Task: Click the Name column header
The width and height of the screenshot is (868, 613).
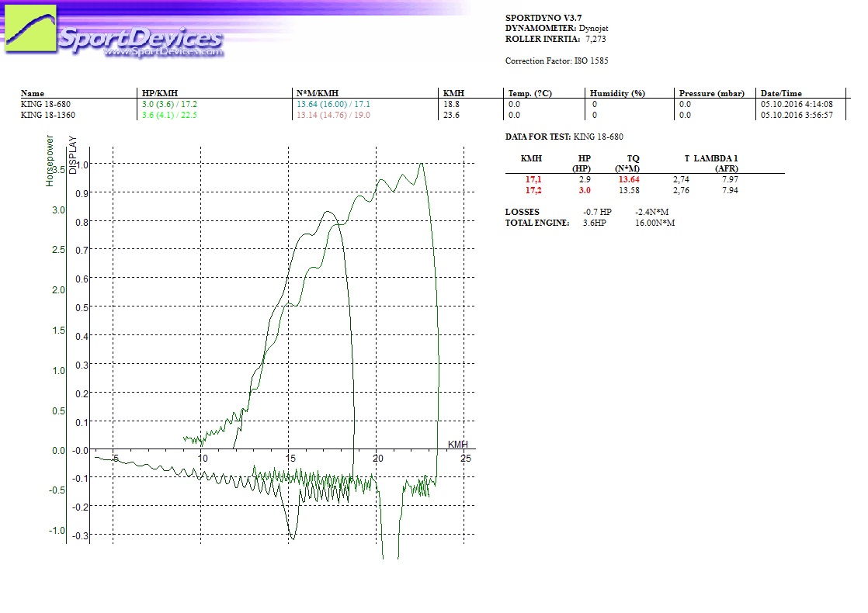Action: pyautogui.click(x=33, y=93)
